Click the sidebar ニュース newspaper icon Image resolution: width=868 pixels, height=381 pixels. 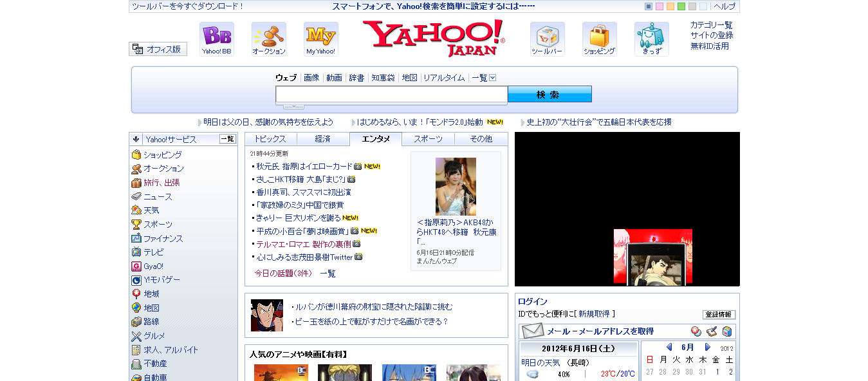pyautogui.click(x=136, y=196)
